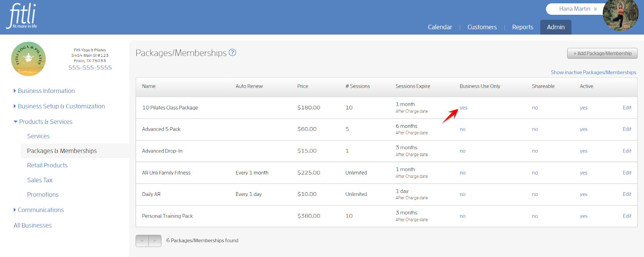Switch to the Reports tab
The width and height of the screenshot is (644, 257).
522,27
